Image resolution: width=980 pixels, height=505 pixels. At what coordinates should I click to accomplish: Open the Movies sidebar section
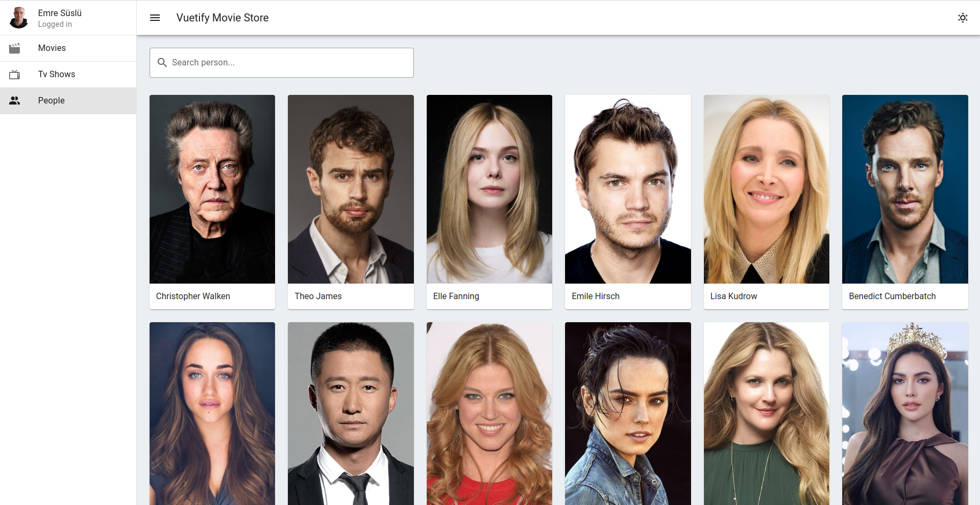point(51,48)
